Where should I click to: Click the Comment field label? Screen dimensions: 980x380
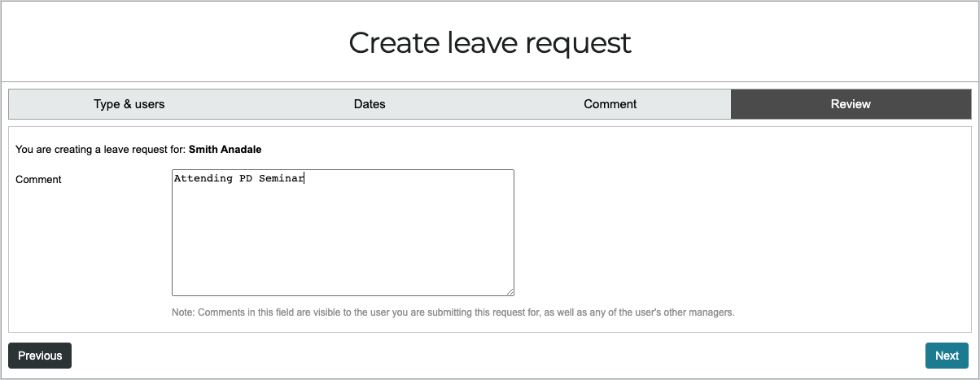coord(38,179)
